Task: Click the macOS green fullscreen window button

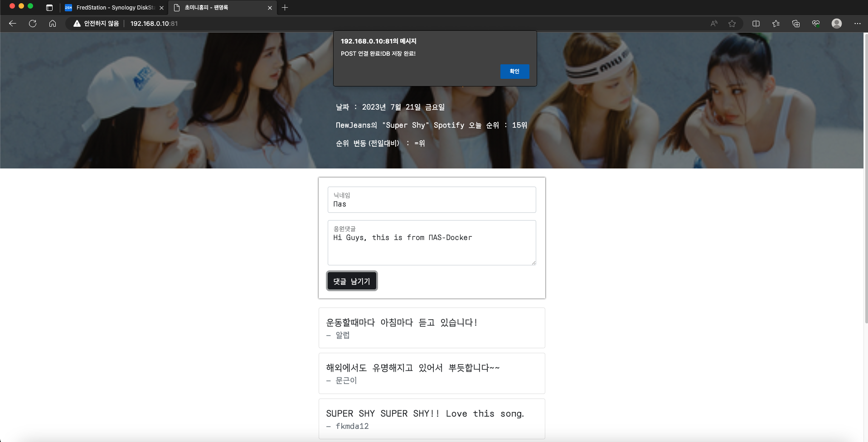Action: coord(30,6)
